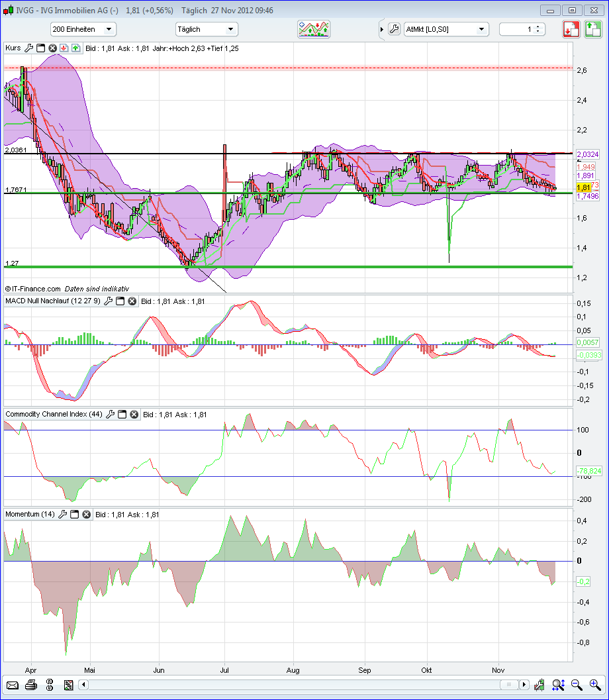609x700 pixels.
Task: Open the Täglich timeframe dropdown
Action: (x=207, y=29)
